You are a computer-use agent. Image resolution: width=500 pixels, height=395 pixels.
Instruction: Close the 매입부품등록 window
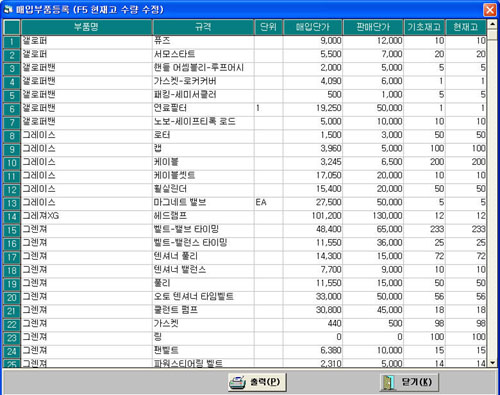click(490, 10)
